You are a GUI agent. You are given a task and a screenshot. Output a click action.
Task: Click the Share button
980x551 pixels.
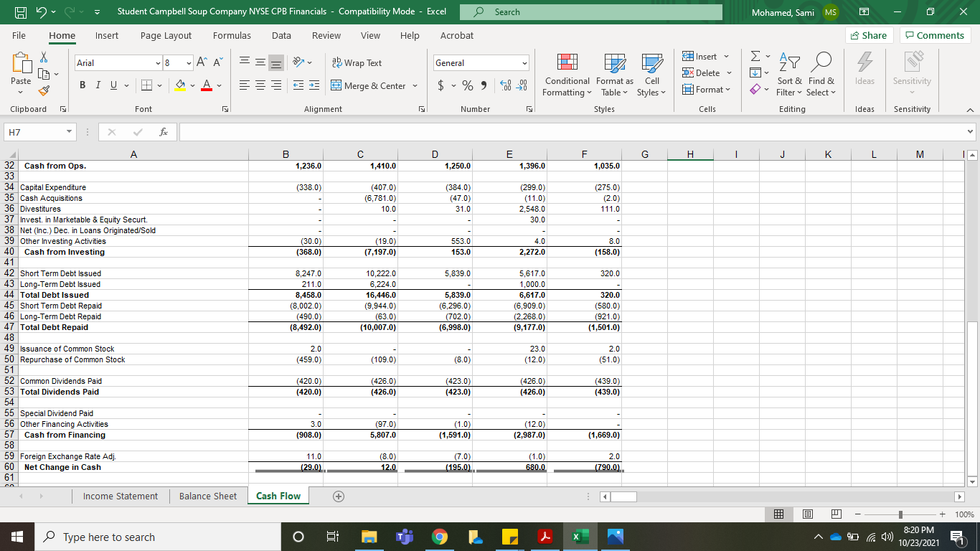pyautogui.click(x=869, y=34)
